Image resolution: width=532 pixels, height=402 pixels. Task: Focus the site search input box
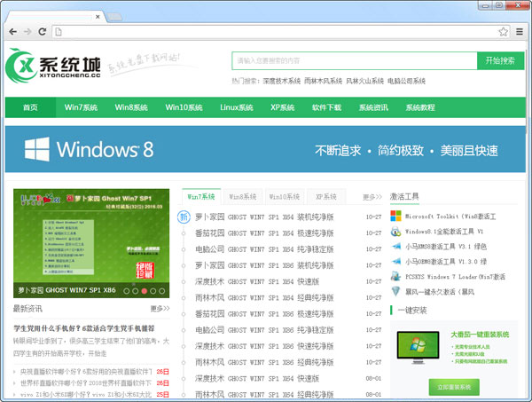point(355,60)
